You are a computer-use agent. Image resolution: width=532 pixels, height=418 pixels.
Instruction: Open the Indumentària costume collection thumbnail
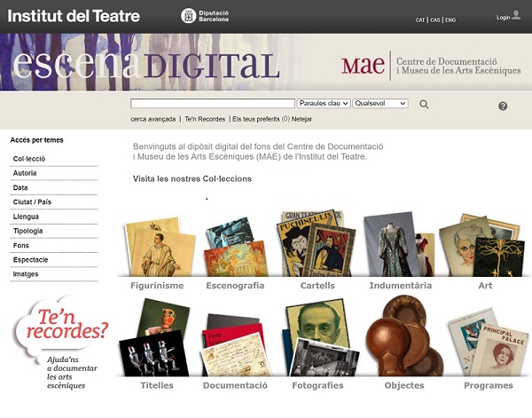[399, 245]
